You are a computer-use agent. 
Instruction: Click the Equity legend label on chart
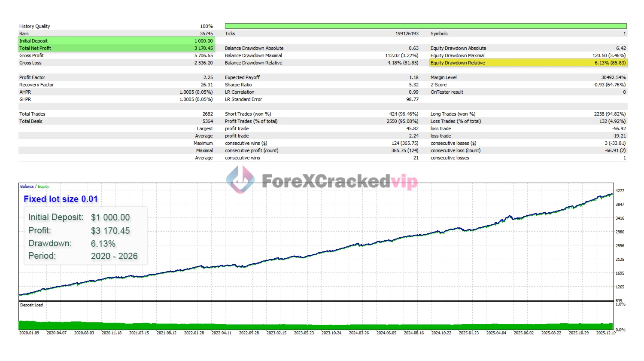pyautogui.click(x=43, y=187)
